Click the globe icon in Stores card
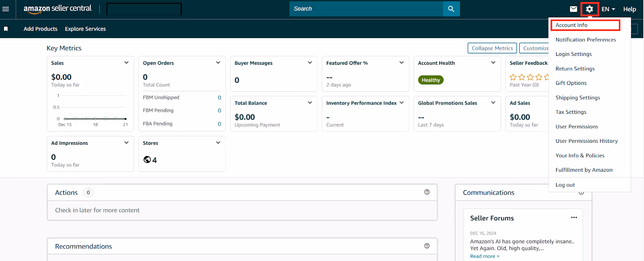The width and height of the screenshot is (644, 261). tap(147, 160)
